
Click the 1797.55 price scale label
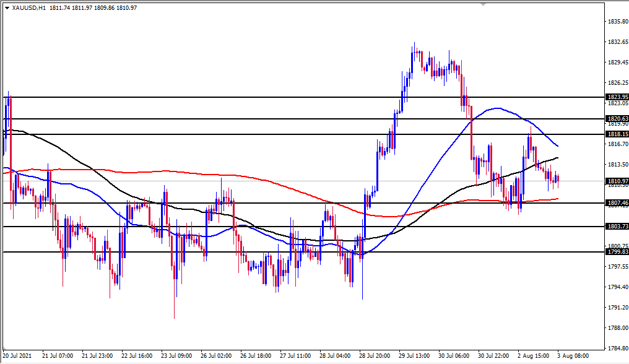pyautogui.click(x=618, y=266)
